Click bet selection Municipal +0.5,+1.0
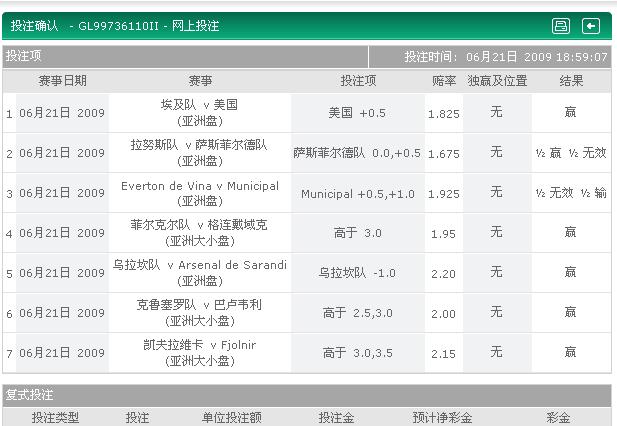Viewport: 617px width, 426px height. coord(358,194)
